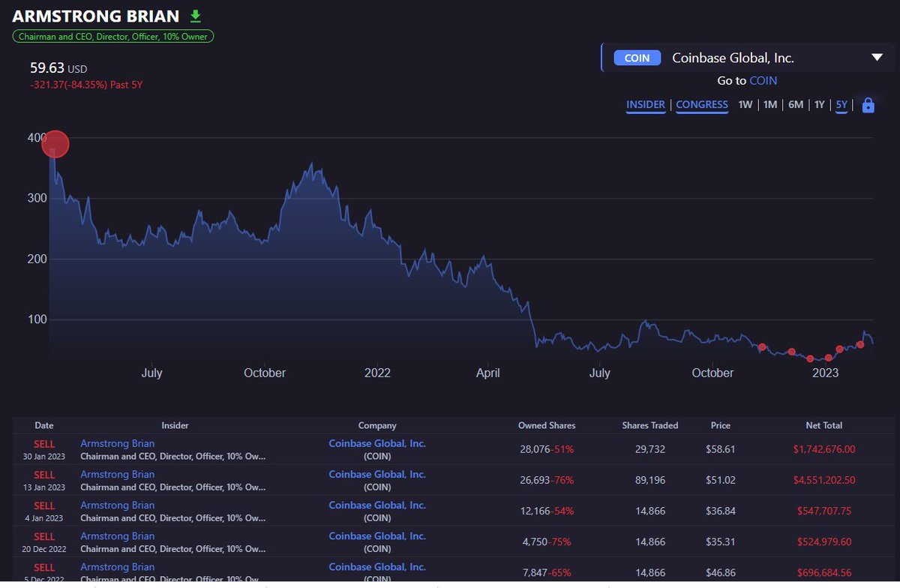The image size is (900, 588).
Task: Click the Shares Traded column header
Action: click(650, 425)
